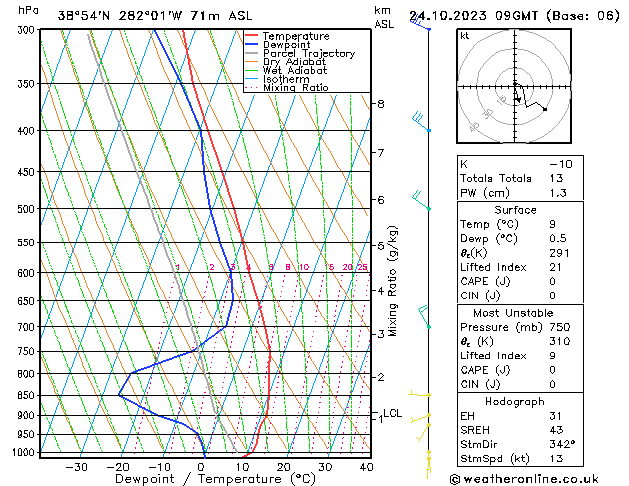This screenshot has width=629, height=486.
Task: Click the Hodograph section heading
Action: 515,401
